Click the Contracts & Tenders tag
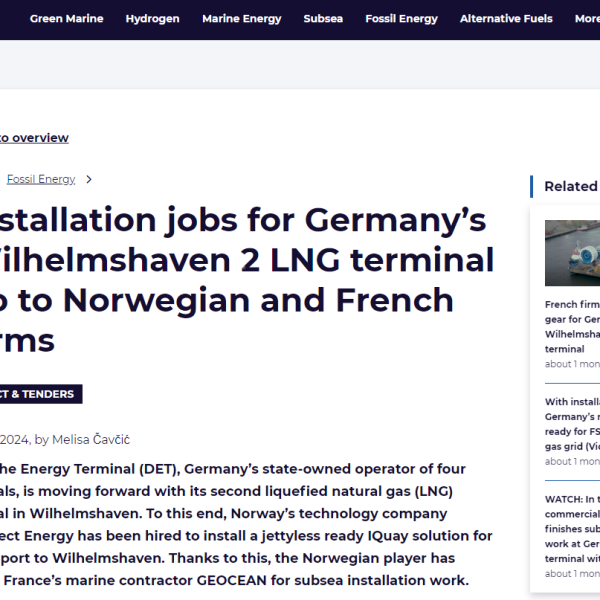This screenshot has width=600, height=600. pyautogui.click(x=41, y=394)
